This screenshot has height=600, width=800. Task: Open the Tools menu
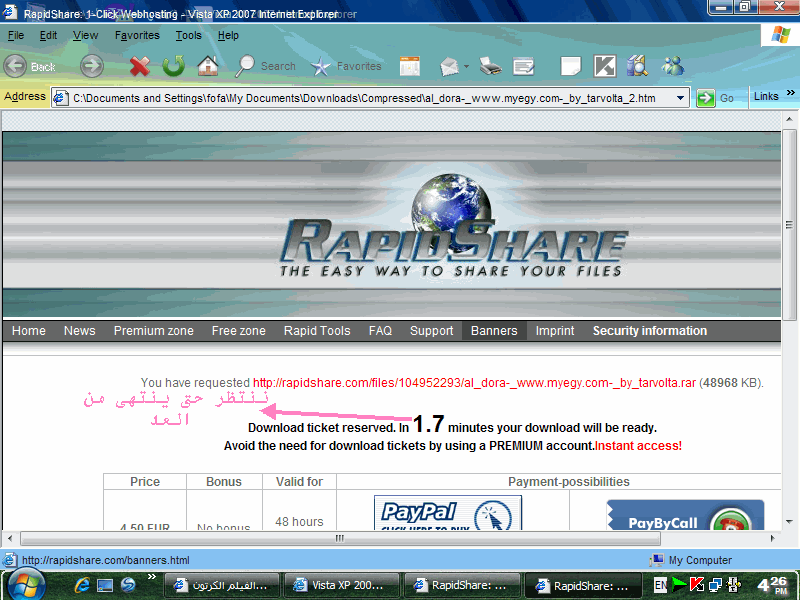(189, 35)
